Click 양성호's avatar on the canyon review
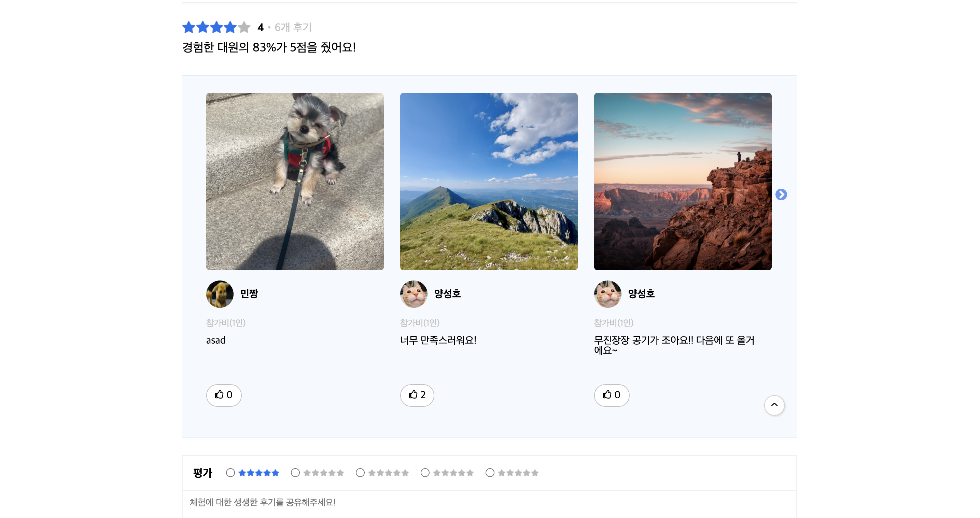The height and width of the screenshot is (518, 980). point(607,293)
